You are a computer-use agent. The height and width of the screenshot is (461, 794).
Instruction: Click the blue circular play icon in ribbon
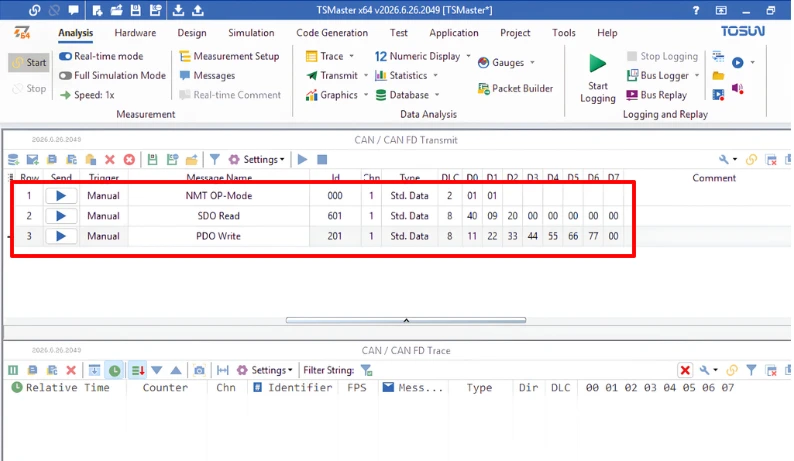[738, 62]
